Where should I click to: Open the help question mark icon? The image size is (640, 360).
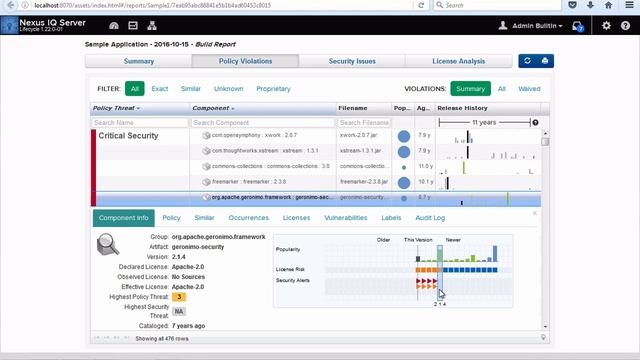click(625, 26)
